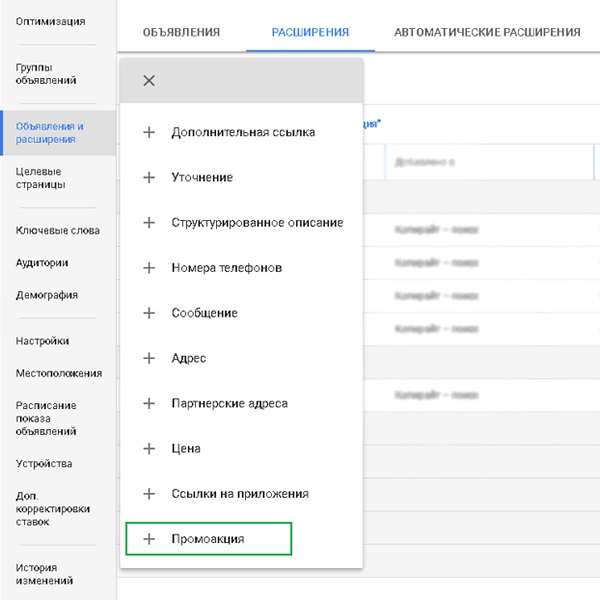Switch to the Объявления tab
The image size is (600, 600).
[181, 32]
